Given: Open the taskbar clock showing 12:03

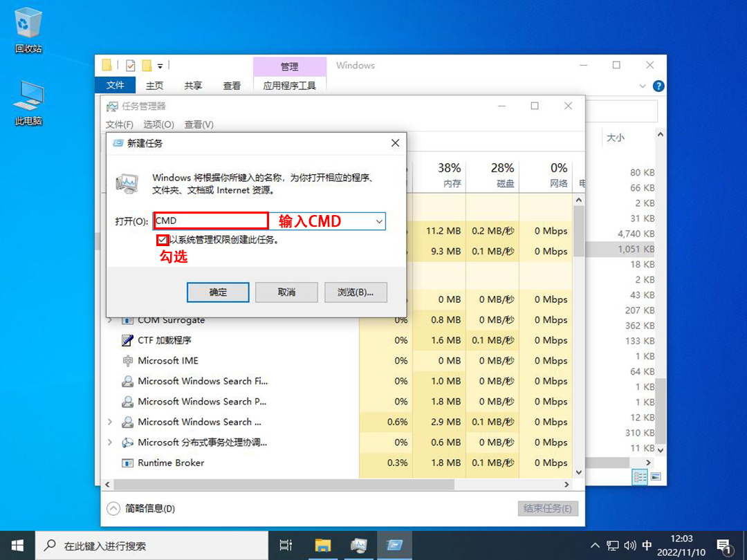Looking at the screenshot, I should pos(681,545).
